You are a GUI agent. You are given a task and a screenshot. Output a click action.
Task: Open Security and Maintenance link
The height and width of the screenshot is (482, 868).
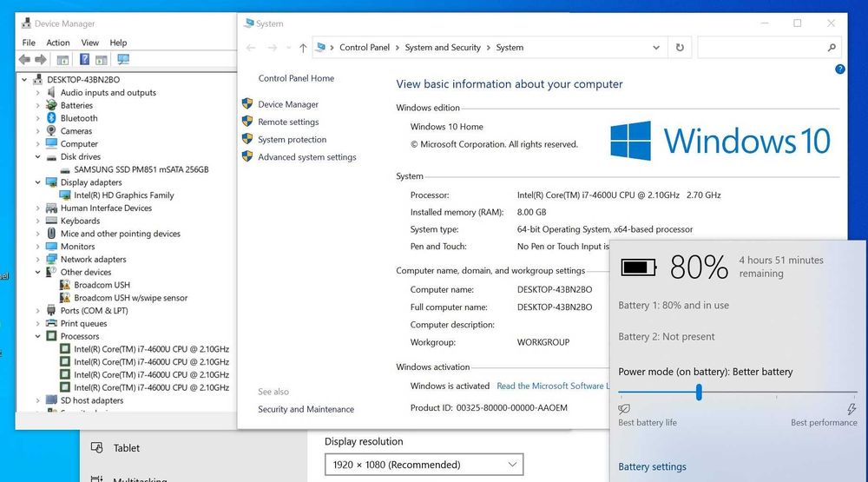pos(306,409)
